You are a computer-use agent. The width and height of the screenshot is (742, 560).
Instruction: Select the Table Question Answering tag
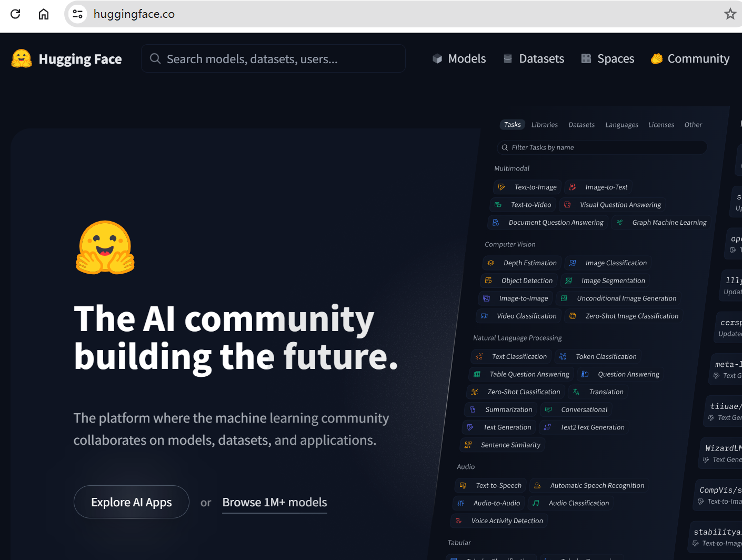[522, 374]
